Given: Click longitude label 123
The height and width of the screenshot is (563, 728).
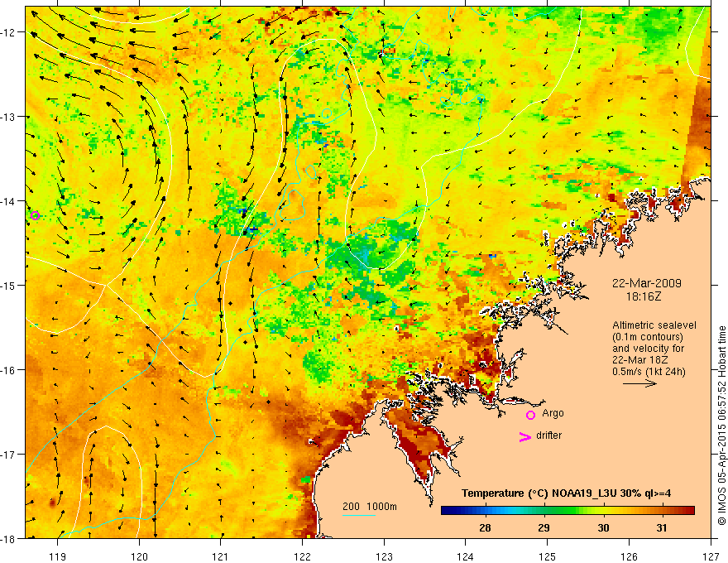Looking at the screenshot, I should pos(384,556).
